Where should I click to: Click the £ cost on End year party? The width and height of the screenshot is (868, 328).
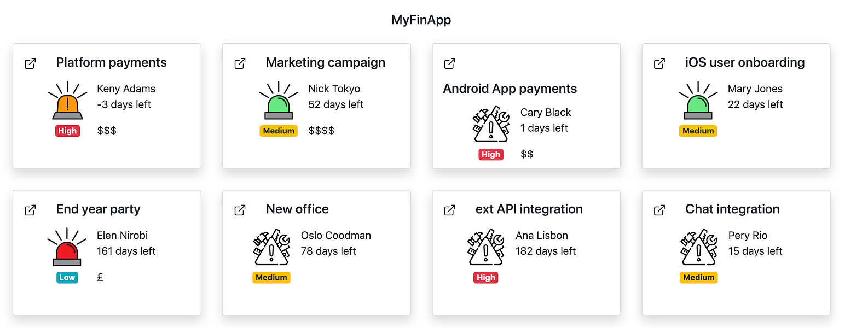tap(100, 277)
